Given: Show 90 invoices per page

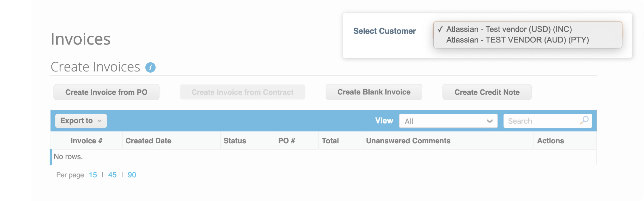Looking at the screenshot, I should click(132, 175).
